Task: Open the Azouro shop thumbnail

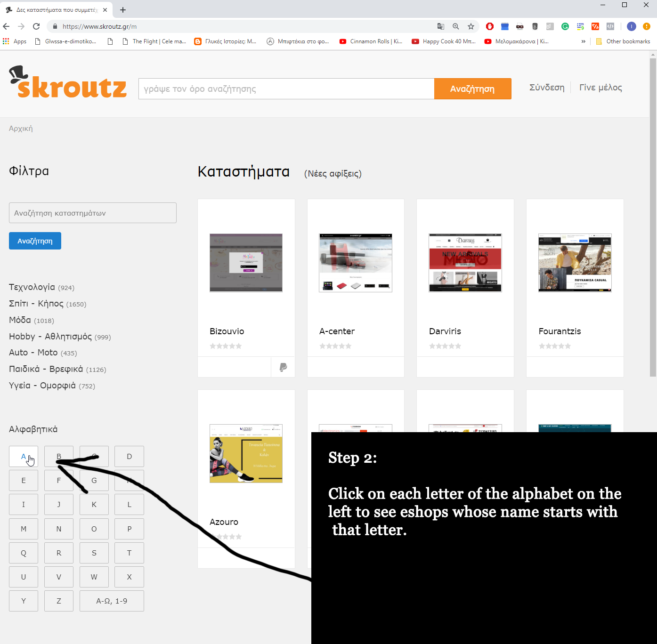Action: coord(246,453)
